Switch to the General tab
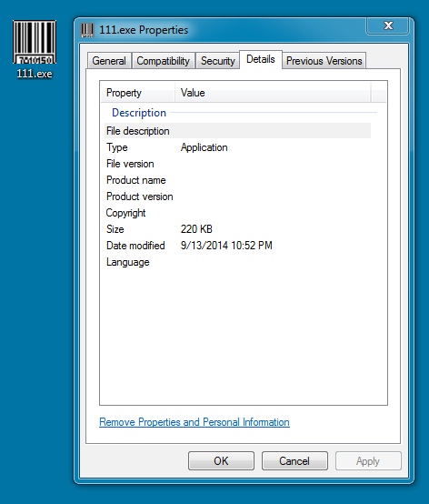Screen dimensions: 429x504 tap(109, 61)
